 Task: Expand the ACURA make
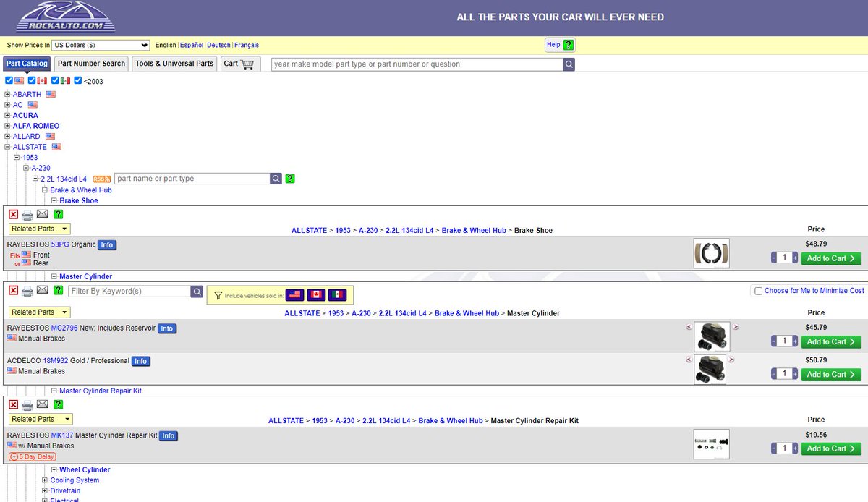coord(7,115)
